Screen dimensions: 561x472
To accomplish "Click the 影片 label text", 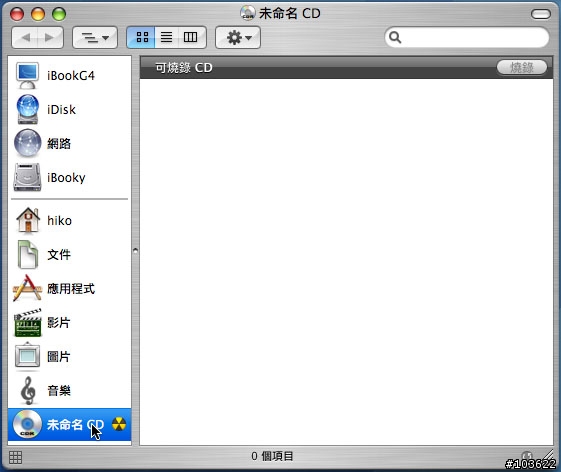I will [59, 322].
